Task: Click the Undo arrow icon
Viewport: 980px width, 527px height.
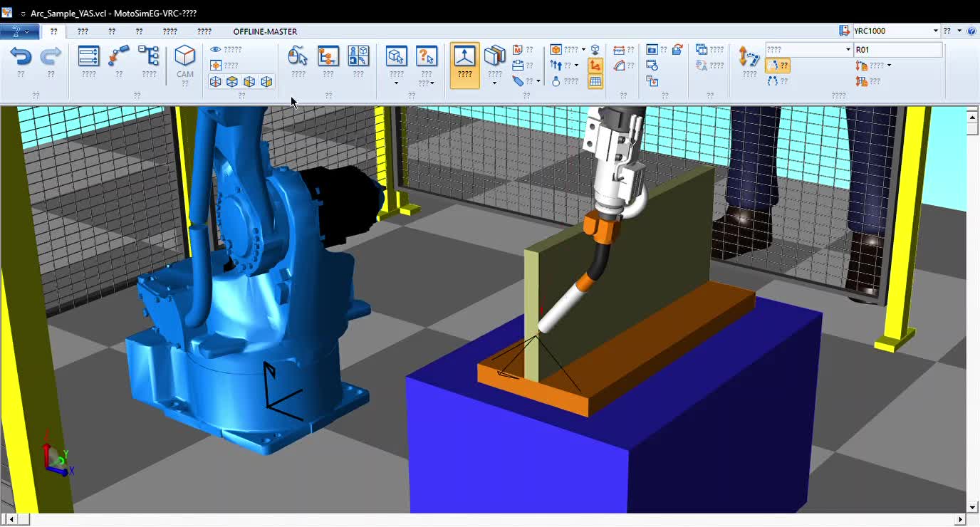Action: coord(21,56)
